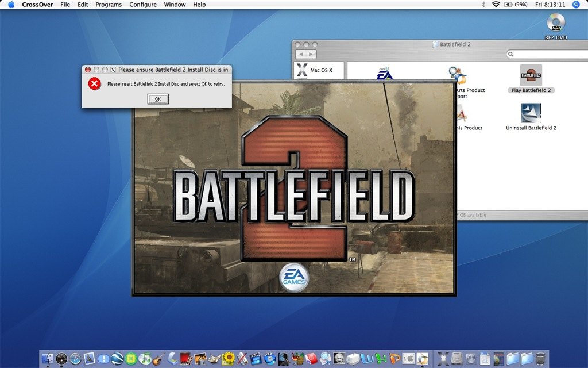The width and height of the screenshot is (588, 368).
Task: Open the Configure menu
Action: (x=143, y=5)
